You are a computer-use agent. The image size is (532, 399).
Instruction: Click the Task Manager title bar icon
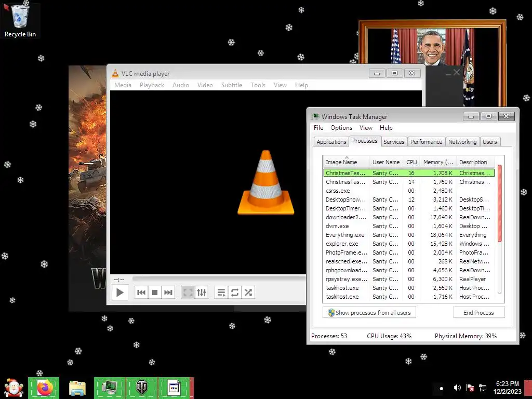(x=315, y=116)
